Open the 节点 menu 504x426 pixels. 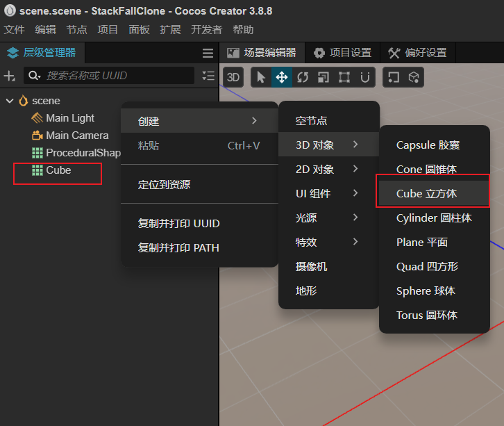pyautogui.click(x=76, y=30)
